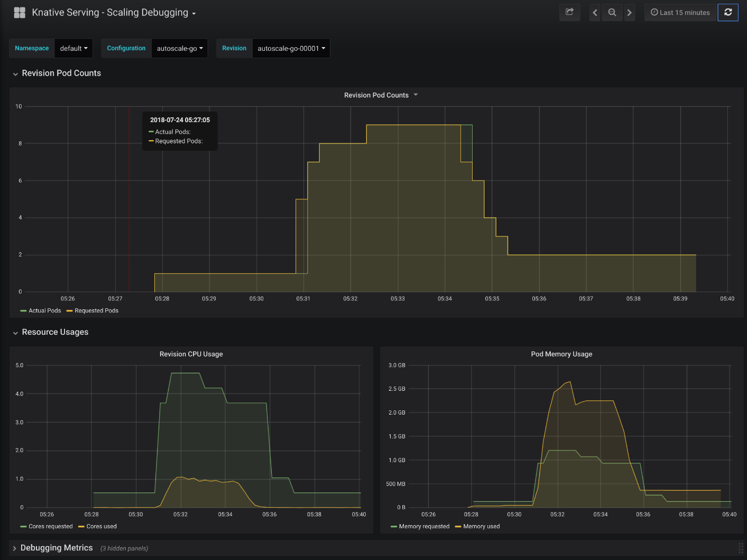The height and width of the screenshot is (560, 747).
Task: Click the refresh dashboard icon
Action: pyautogui.click(x=727, y=12)
